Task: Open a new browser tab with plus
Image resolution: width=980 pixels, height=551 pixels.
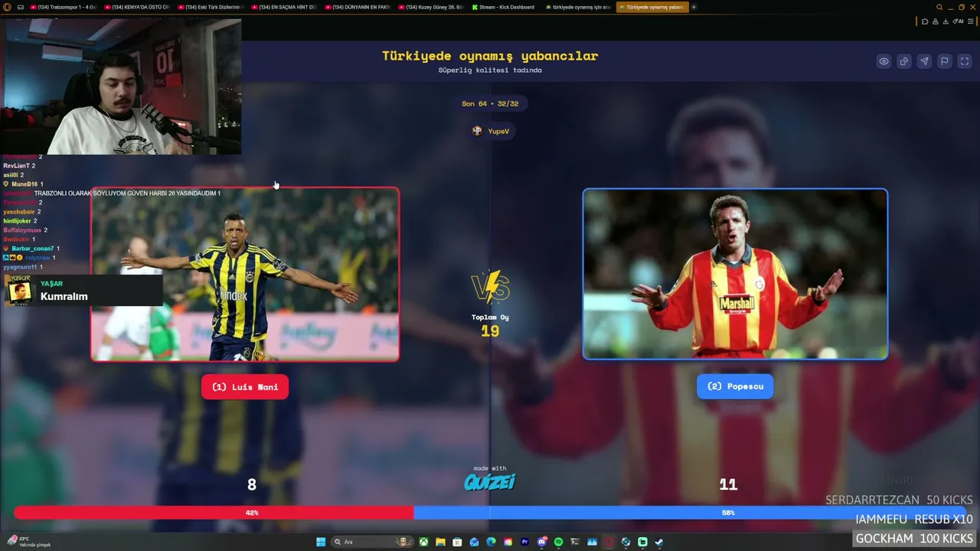Action: tap(694, 7)
